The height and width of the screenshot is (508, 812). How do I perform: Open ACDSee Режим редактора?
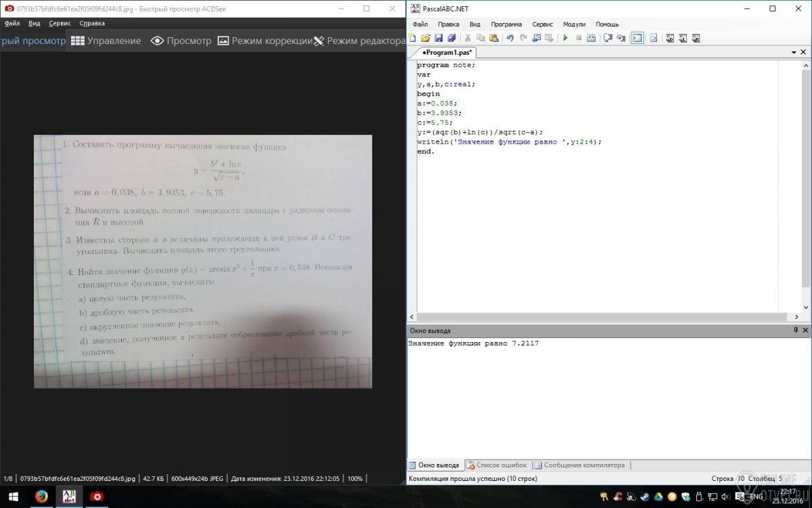coord(360,41)
